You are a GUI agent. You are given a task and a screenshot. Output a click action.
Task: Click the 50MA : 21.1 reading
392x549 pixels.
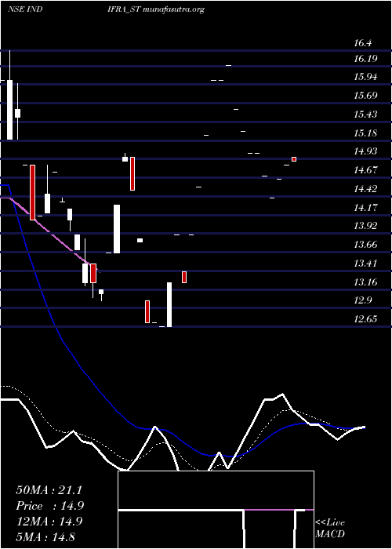click(49, 490)
